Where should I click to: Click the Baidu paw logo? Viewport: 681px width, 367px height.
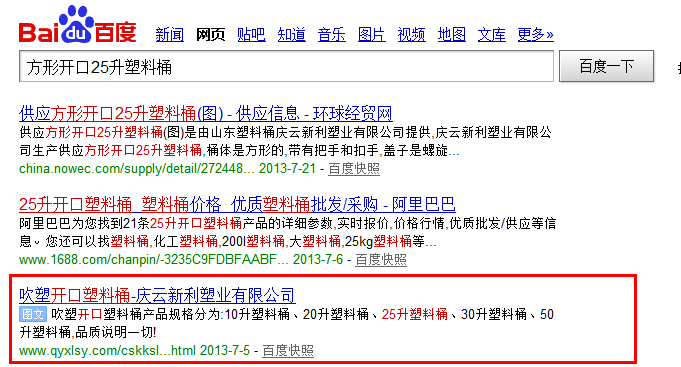[x=78, y=25]
